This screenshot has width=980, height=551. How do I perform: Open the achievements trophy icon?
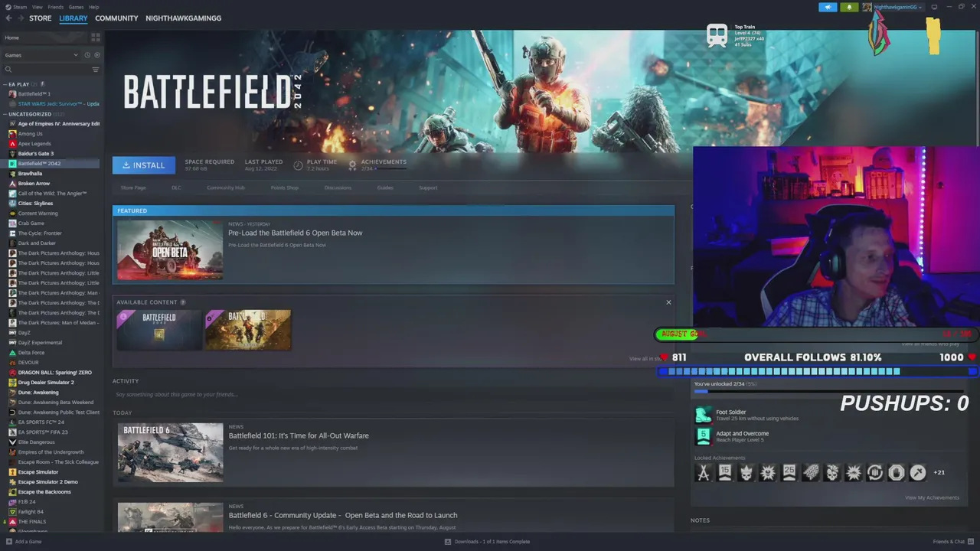click(x=352, y=165)
